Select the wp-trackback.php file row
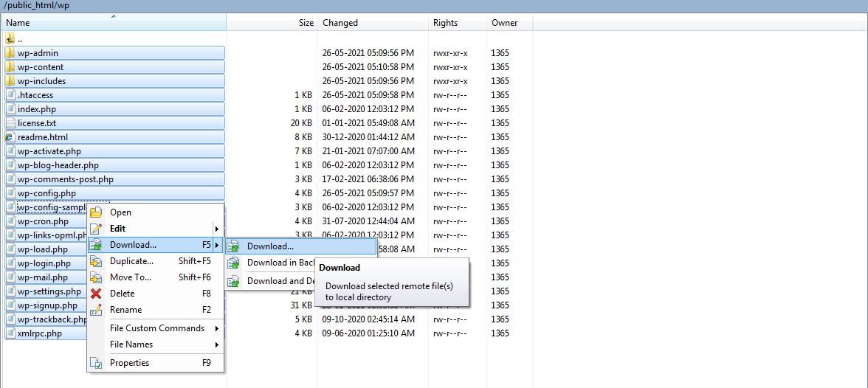Screen dimensions: 868x388 point(46,319)
